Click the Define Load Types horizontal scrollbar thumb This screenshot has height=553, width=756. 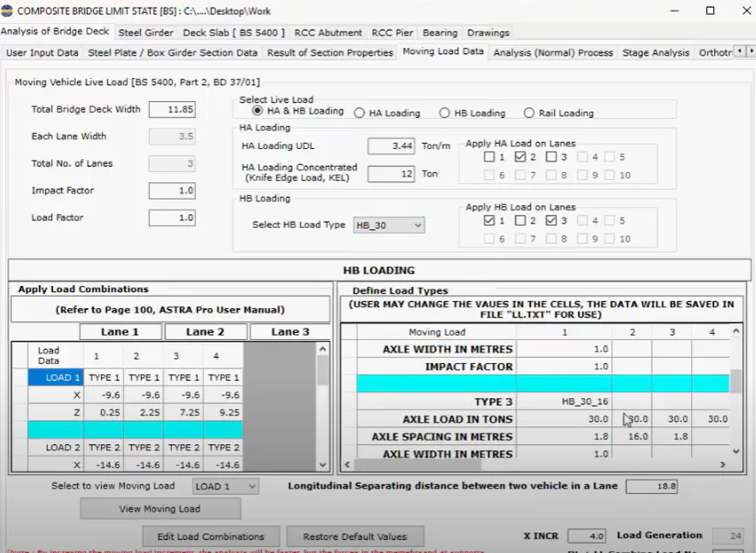pyautogui.click(x=418, y=465)
